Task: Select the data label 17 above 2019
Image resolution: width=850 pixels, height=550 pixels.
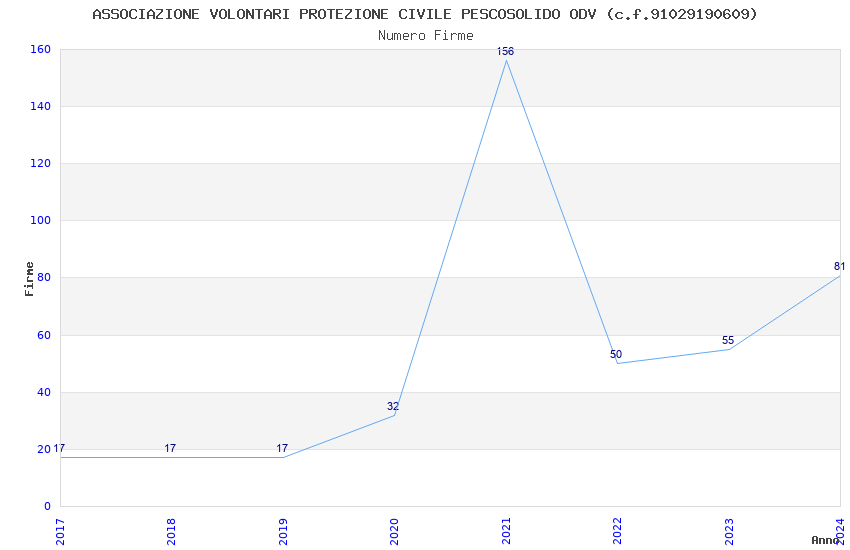Action: 282,448
